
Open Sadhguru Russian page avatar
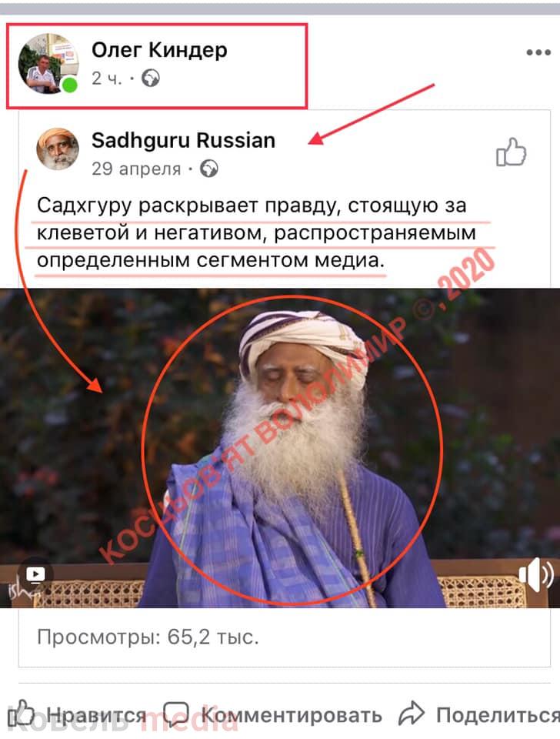tap(58, 149)
